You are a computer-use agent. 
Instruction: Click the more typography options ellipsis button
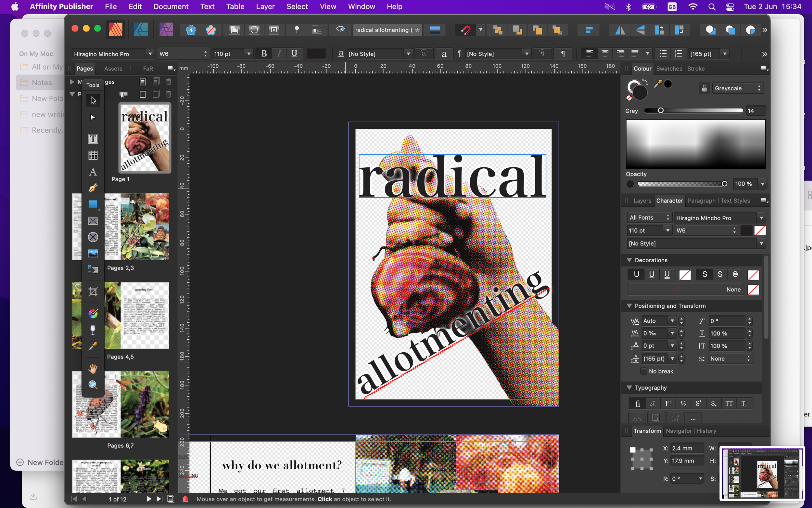[x=693, y=418]
